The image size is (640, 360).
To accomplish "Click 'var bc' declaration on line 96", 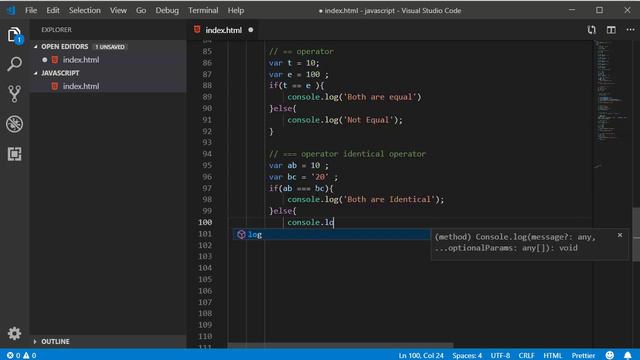I will pyautogui.click(x=282, y=177).
